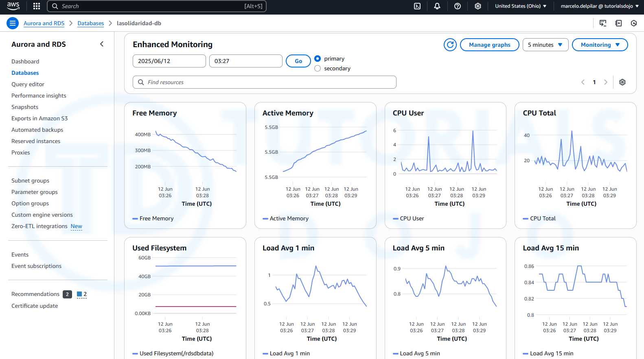The width and height of the screenshot is (644, 359).
Task: Open Recommendations in the sidebar
Action: (35, 294)
